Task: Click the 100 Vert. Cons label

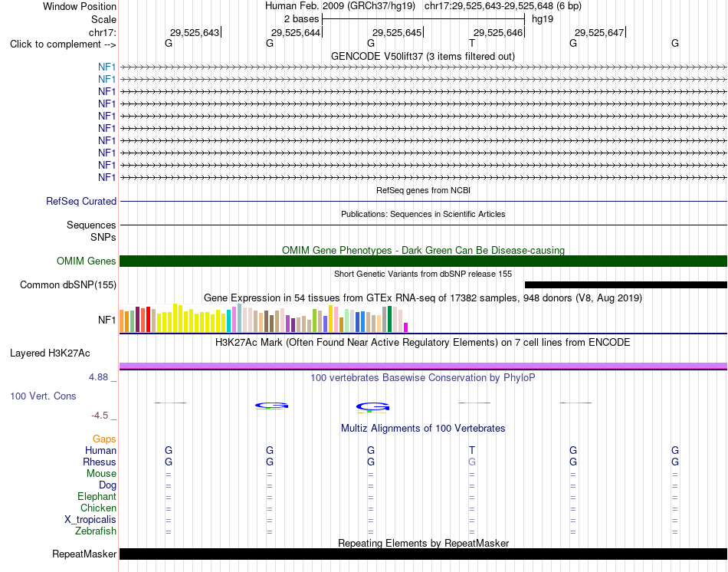Action: coord(43,396)
